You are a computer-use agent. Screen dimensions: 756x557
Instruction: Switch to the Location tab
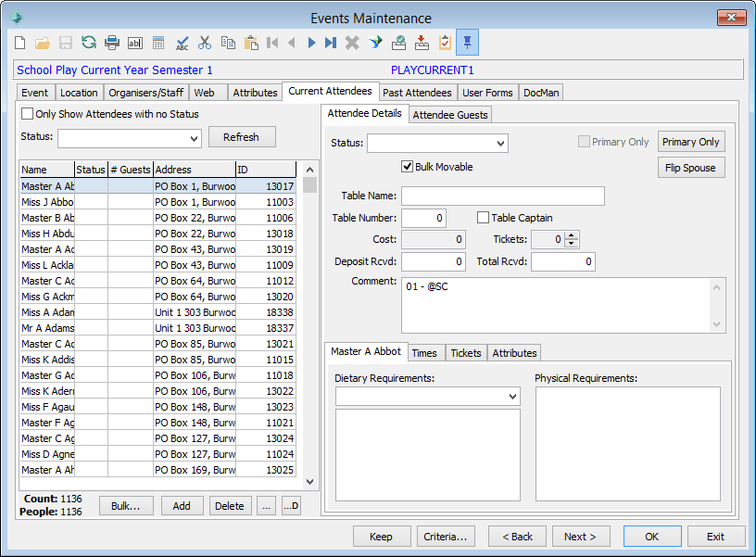79,93
